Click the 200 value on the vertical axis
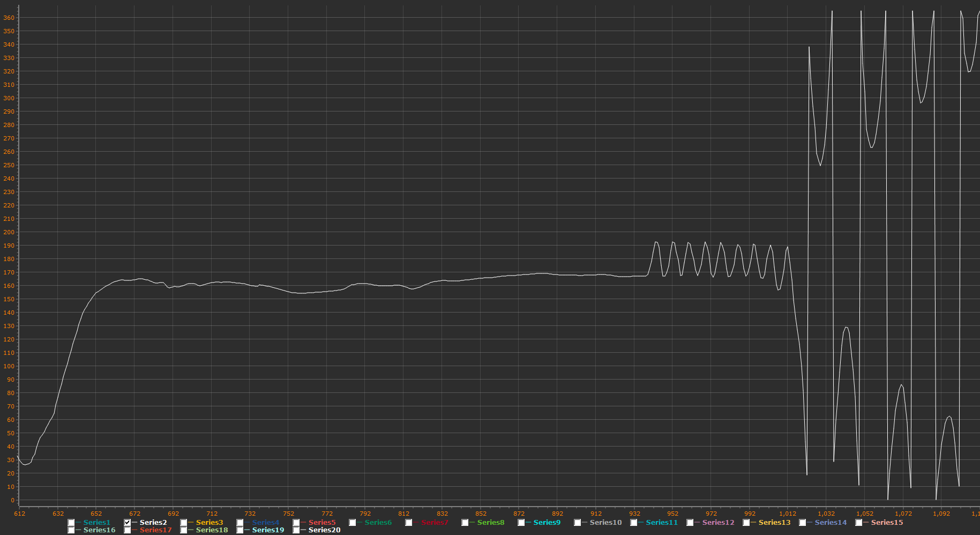 (x=9, y=232)
